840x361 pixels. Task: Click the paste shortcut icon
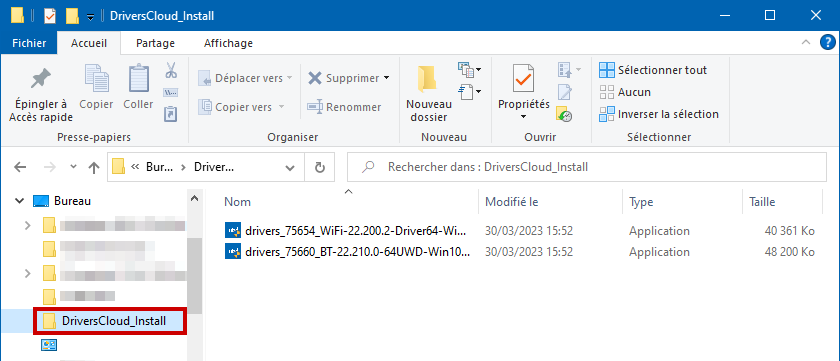pos(171,114)
